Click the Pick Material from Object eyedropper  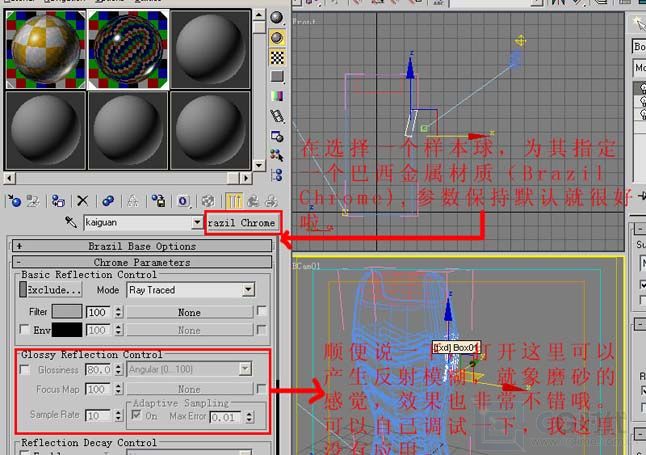pos(70,222)
